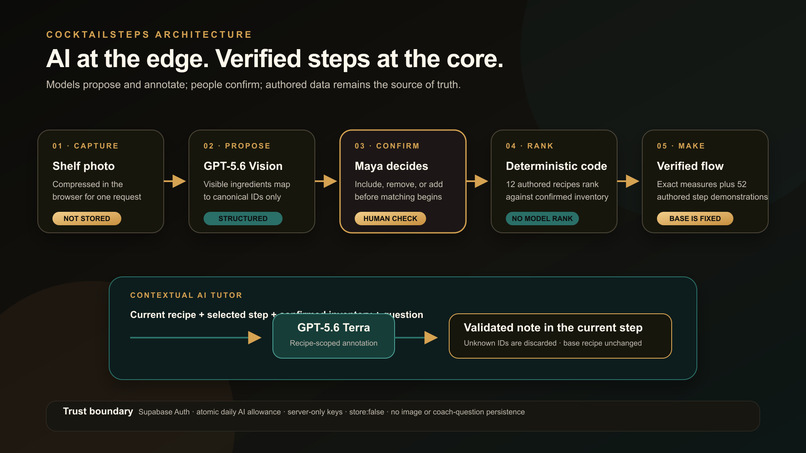
Task: Click the '01 · CAPTURE' step label
Action: point(85,146)
